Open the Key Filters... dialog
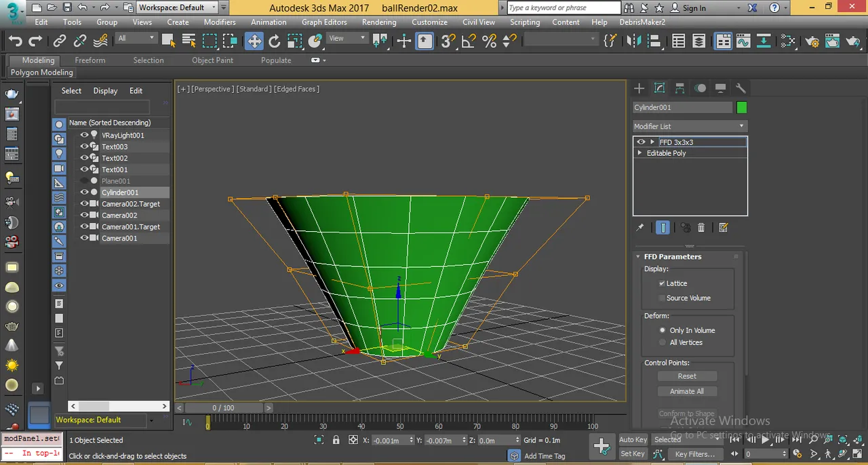This screenshot has height=465, width=868. click(x=695, y=454)
